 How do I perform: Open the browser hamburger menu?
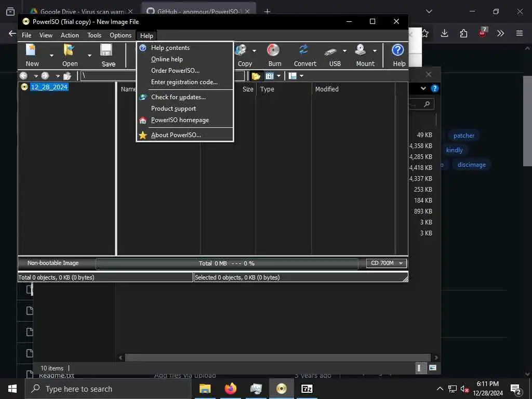coord(520,33)
